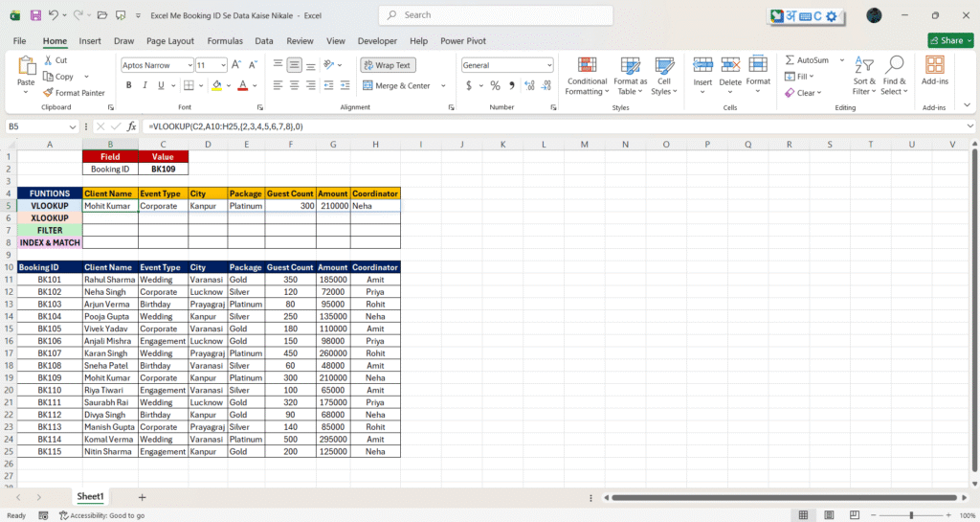Open the Developer ribbon tab
The height and width of the screenshot is (522, 980).
377,40
